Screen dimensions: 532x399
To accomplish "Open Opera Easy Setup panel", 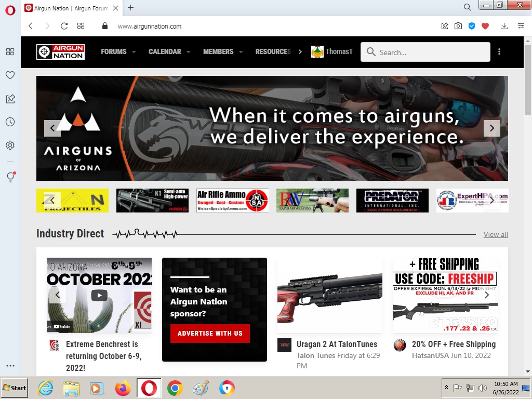I will 521,26.
